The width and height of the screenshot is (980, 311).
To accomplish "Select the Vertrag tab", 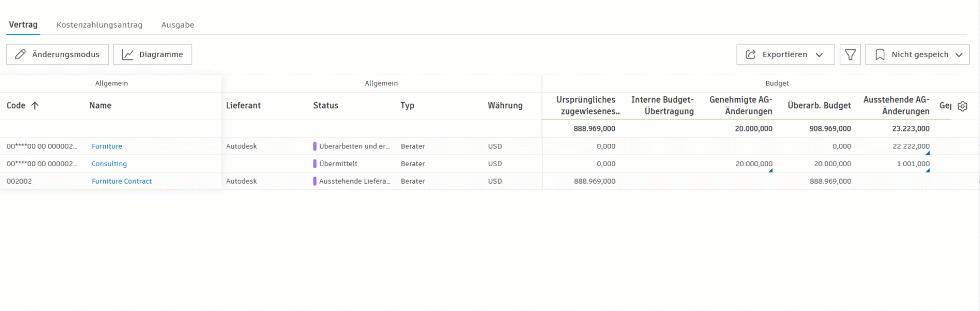I will pyautogui.click(x=23, y=25).
